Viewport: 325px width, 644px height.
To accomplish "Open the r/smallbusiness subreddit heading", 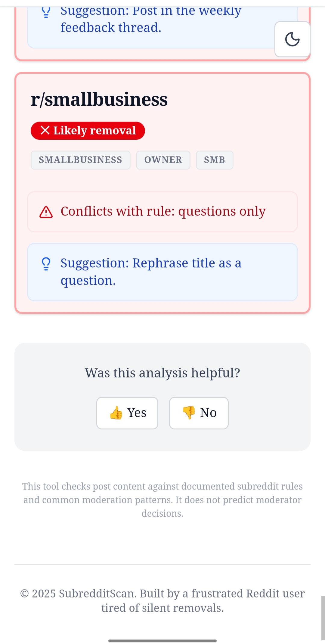I will tap(99, 99).
